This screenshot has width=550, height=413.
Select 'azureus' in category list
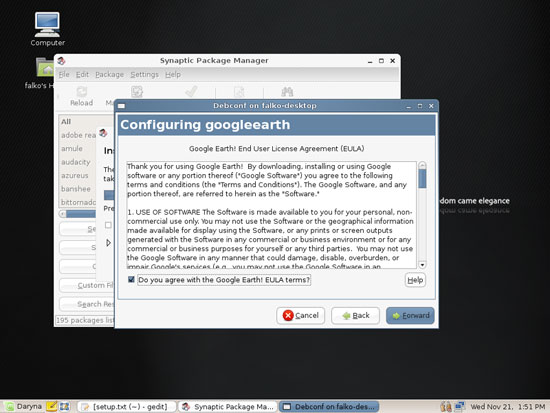(x=75, y=175)
